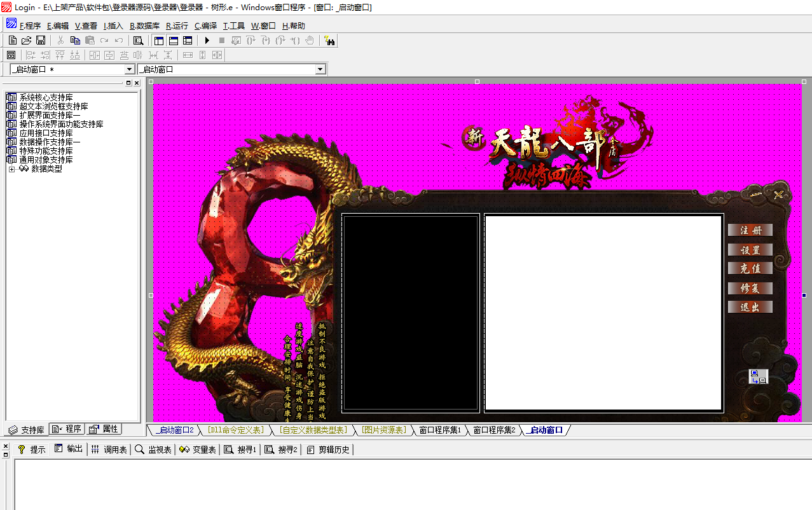Click the magnifier find icon in toolbar
This screenshot has height=510, width=812.
[x=138, y=41]
